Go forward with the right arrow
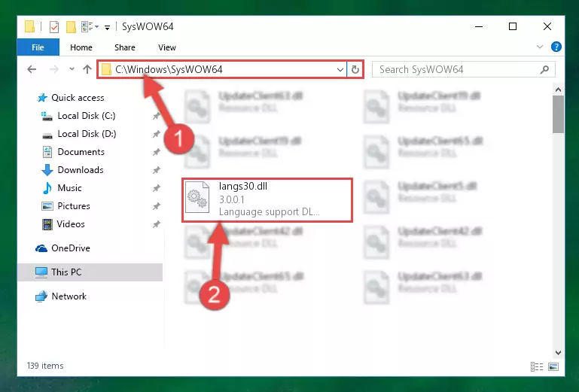This screenshot has height=392, width=579. click(54, 69)
